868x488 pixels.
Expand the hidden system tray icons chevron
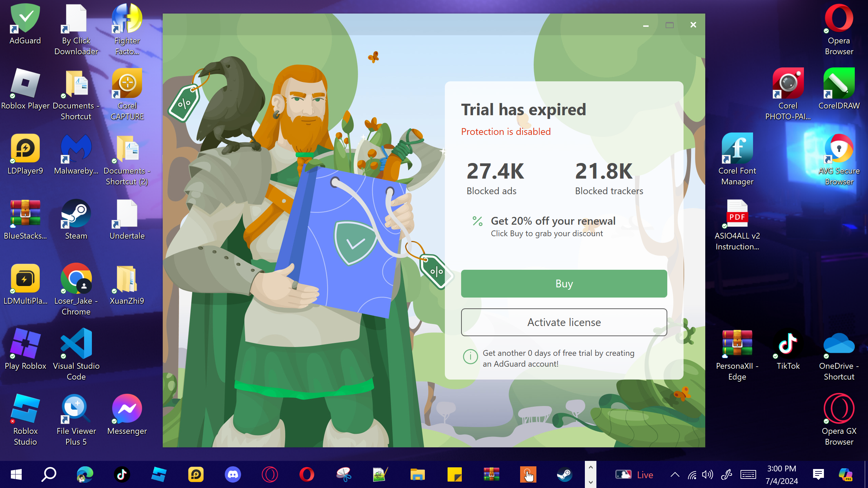click(675, 474)
